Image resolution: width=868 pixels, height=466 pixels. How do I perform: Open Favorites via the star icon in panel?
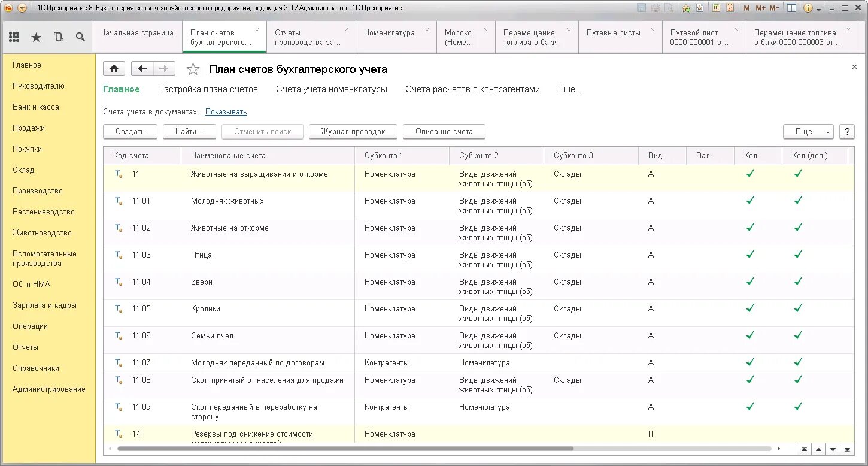pyautogui.click(x=36, y=37)
